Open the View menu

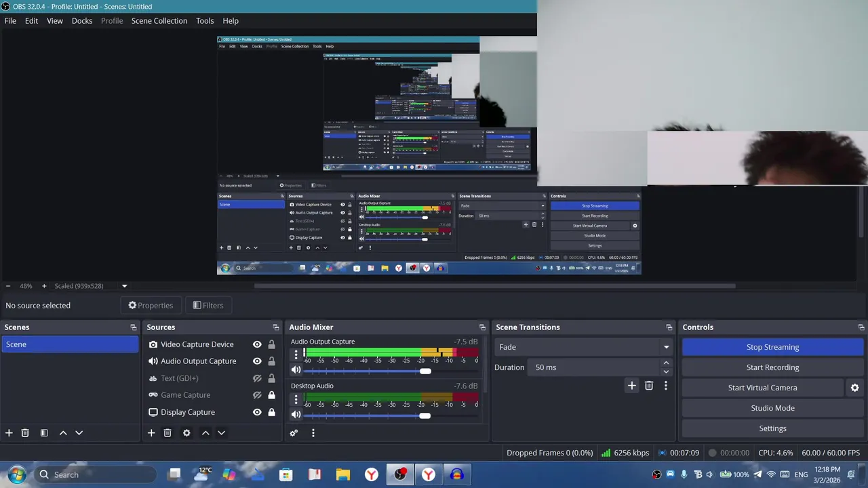click(x=55, y=21)
